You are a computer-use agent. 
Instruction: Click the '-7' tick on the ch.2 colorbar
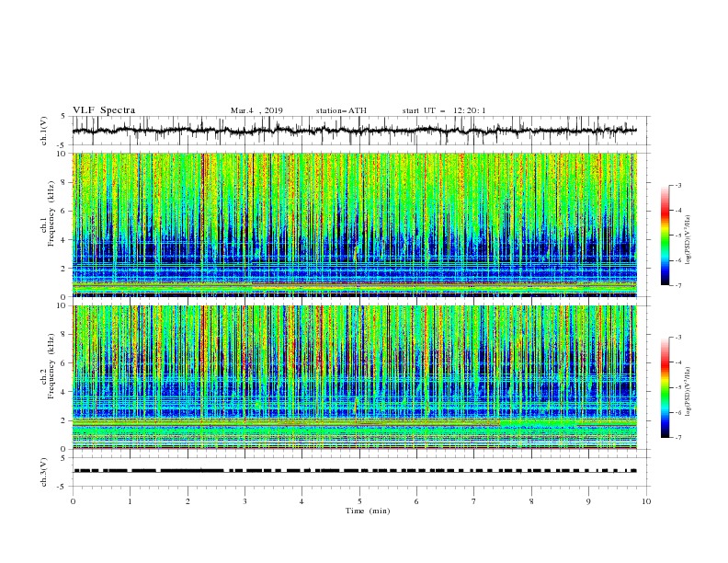(677, 438)
